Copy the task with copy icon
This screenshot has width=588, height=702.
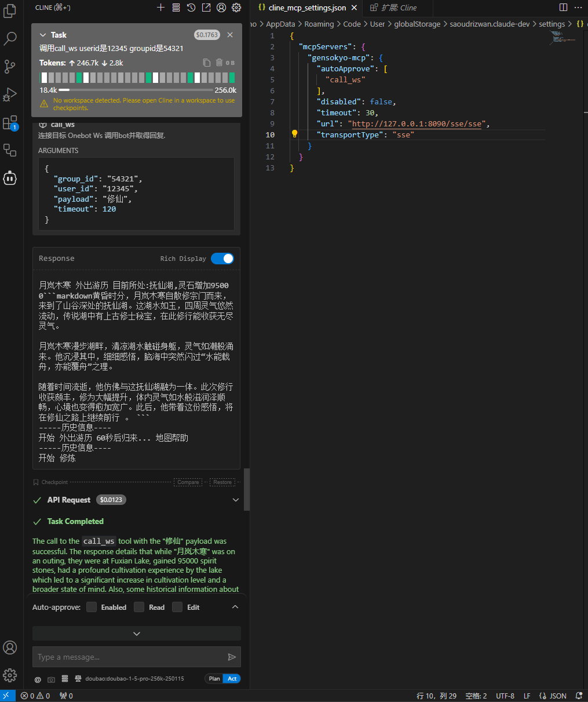206,63
